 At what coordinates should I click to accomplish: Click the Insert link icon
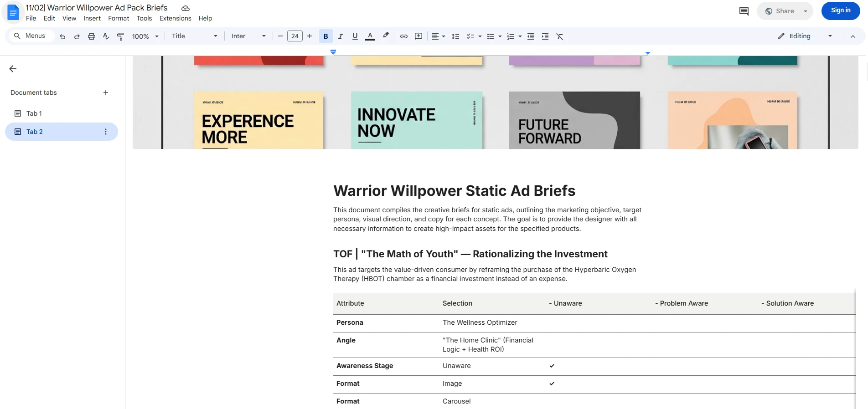coord(404,36)
